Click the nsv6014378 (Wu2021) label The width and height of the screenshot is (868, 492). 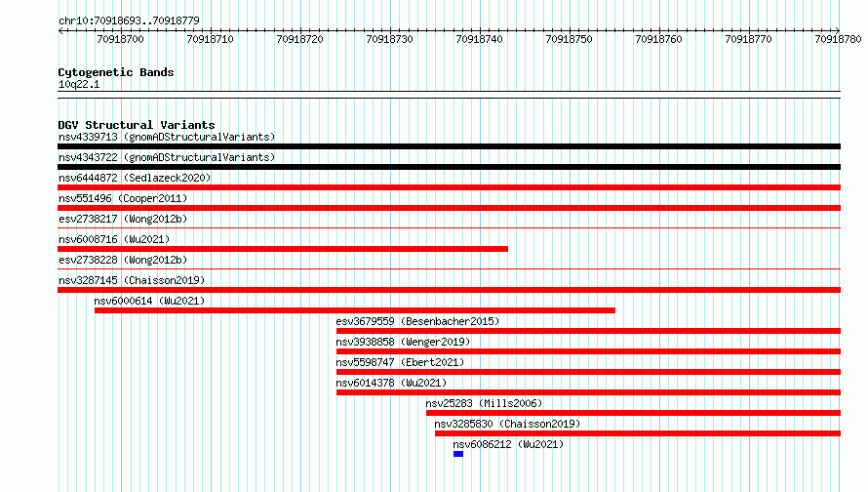(391, 383)
